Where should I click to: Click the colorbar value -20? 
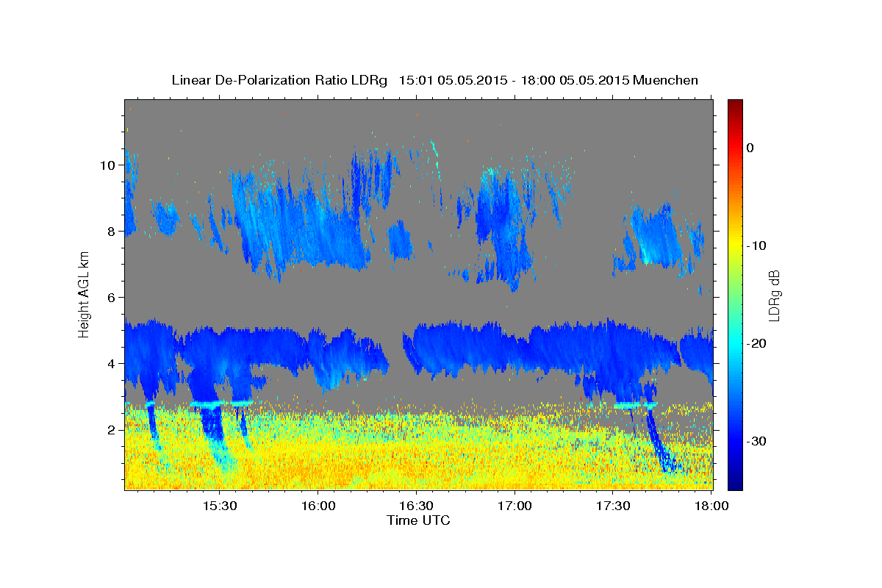(x=757, y=343)
